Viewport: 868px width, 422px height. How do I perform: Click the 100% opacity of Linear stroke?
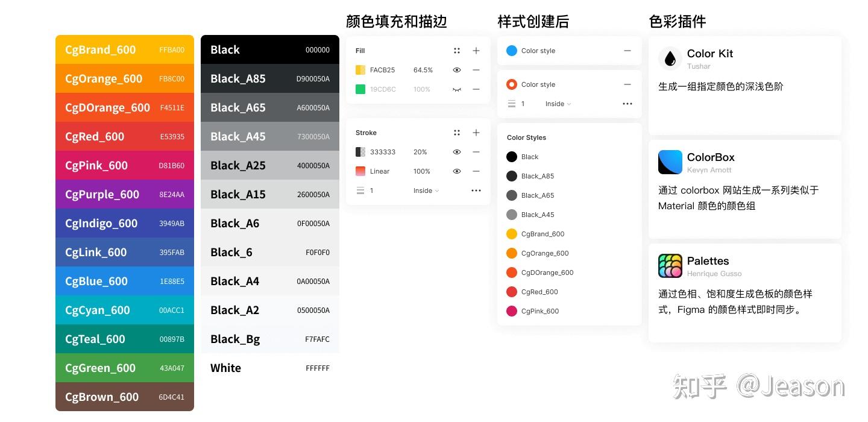coord(422,171)
